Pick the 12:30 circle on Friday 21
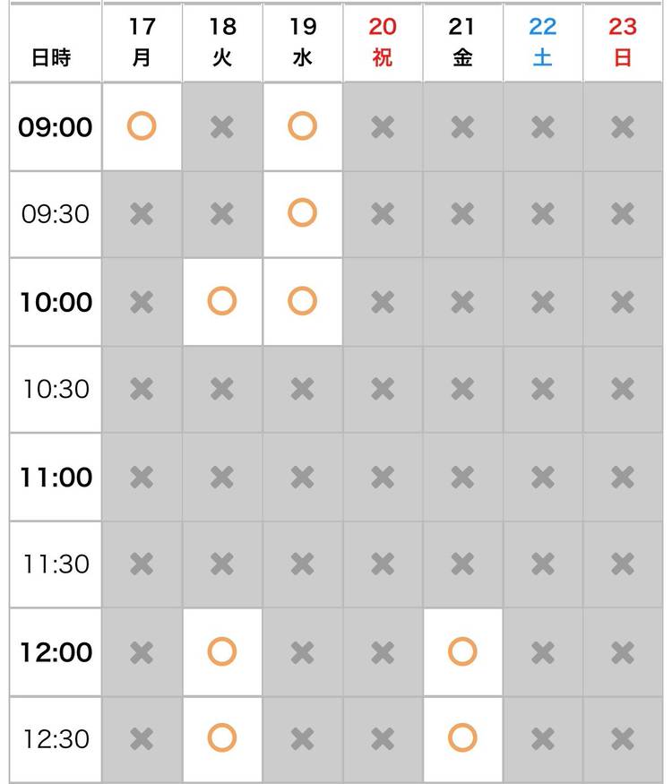This screenshot has width=672, height=784. click(x=462, y=738)
